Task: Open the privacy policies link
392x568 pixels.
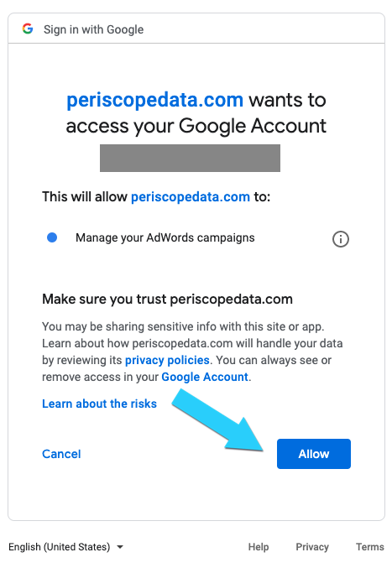Action: [167, 360]
